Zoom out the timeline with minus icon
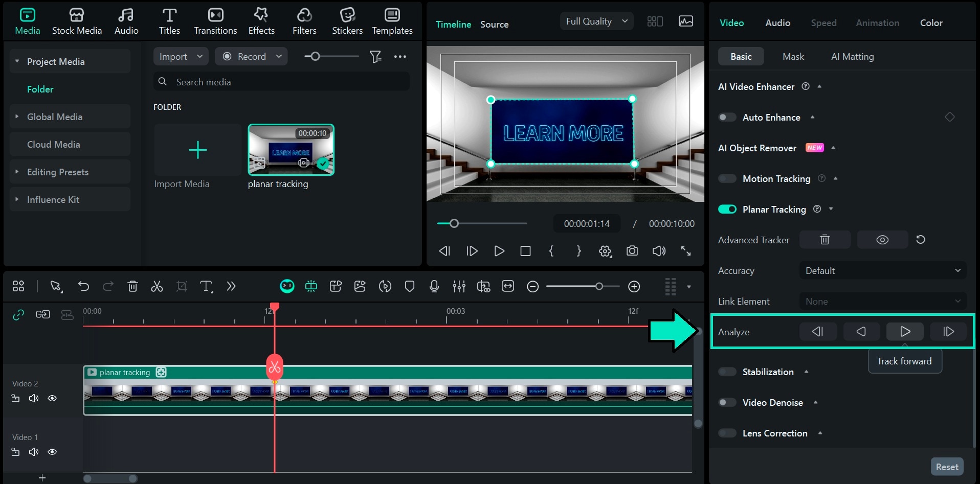The width and height of the screenshot is (980, 484). [x=532, y=287]
